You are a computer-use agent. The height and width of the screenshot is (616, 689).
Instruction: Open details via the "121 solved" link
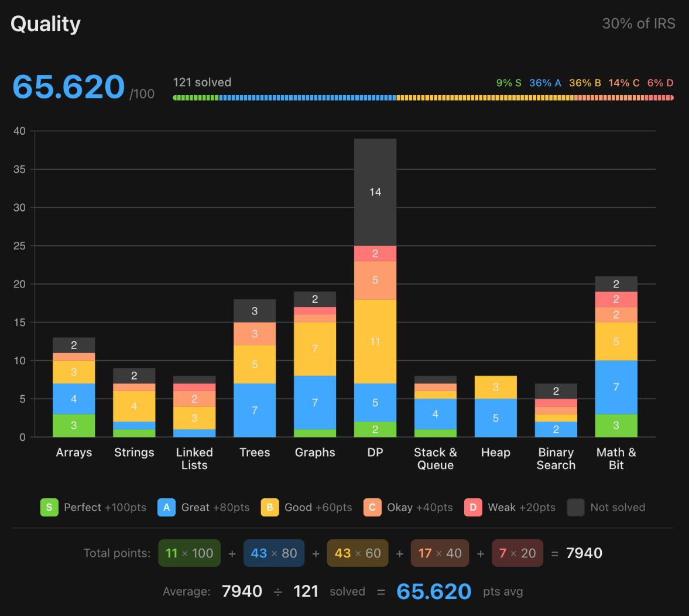click(x=202, y=82)
